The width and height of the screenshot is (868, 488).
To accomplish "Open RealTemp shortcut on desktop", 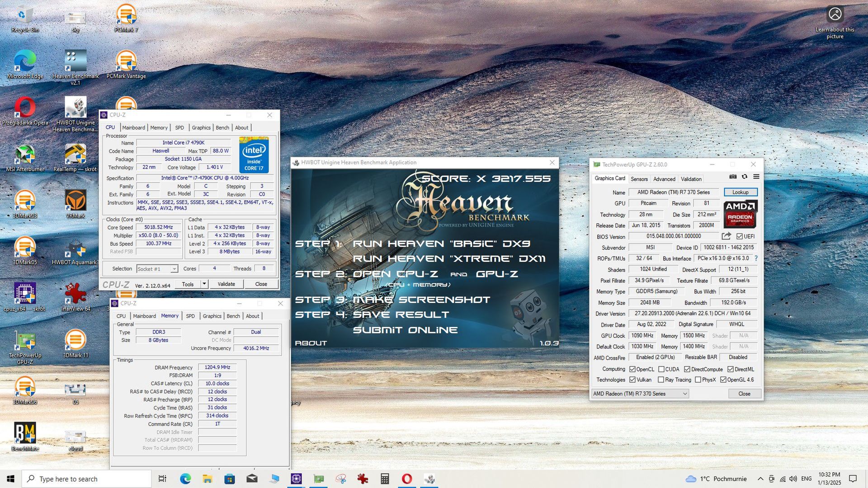I will point(75,158).
